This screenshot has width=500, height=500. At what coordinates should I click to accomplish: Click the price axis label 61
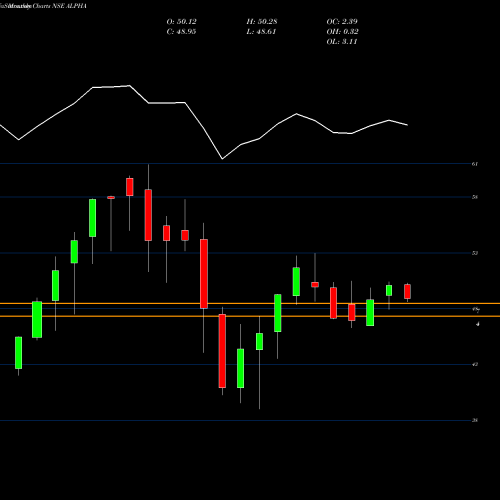475,164
